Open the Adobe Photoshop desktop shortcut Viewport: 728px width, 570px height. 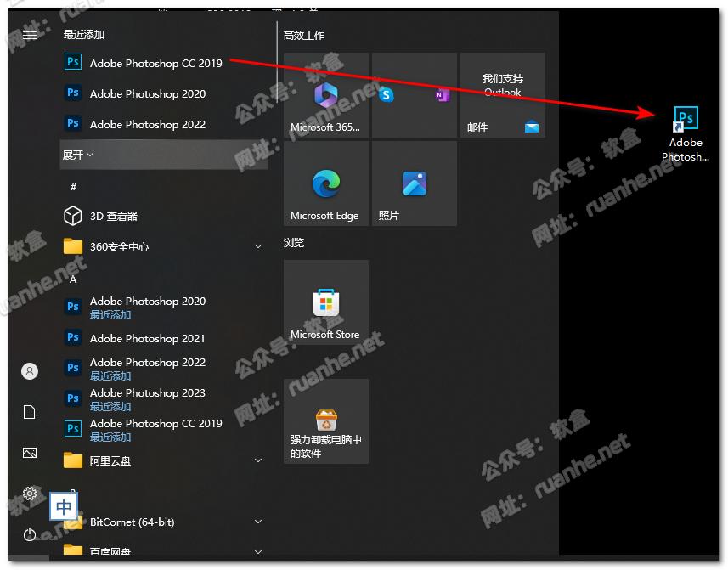point(685,133)
